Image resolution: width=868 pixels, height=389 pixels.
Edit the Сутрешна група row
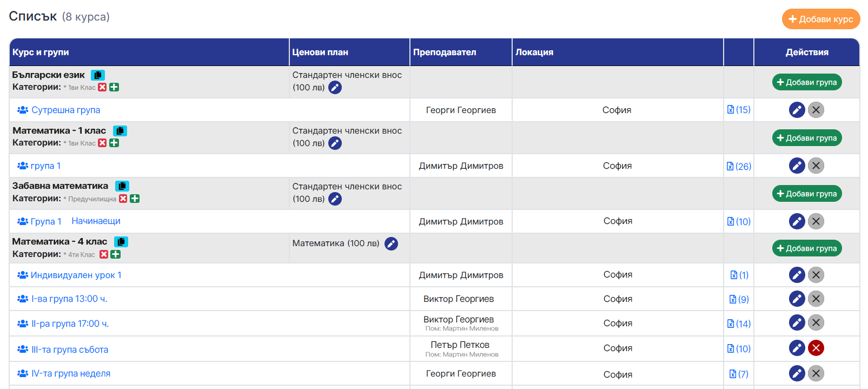tap(797, 110)
